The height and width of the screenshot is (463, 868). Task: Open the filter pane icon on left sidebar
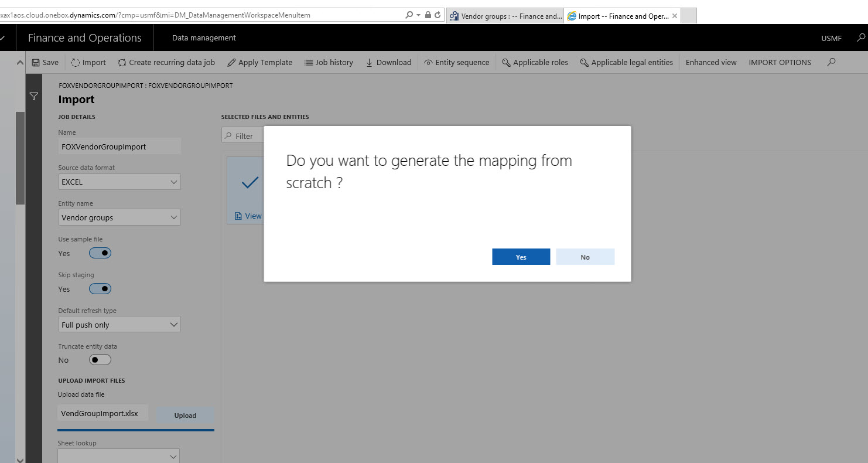tap(33, 96)
